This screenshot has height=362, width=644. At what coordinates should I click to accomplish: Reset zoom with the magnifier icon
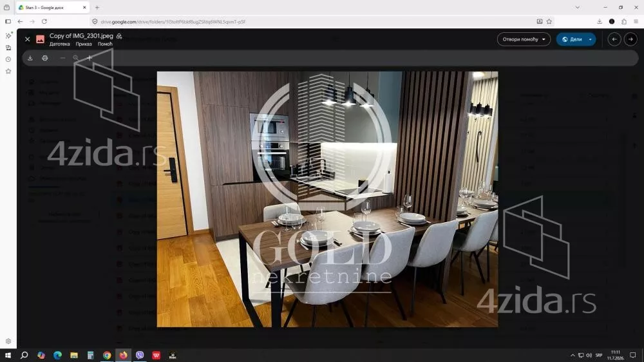[x=75, y=58]
